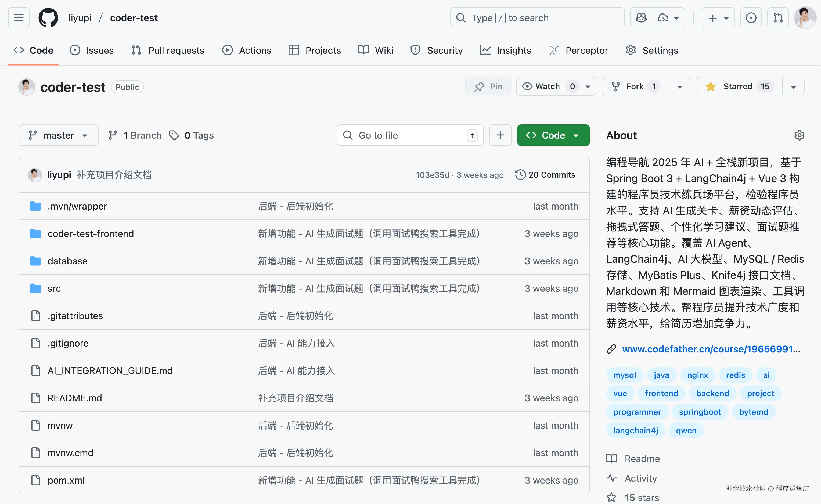
Task: Open the codefather.cn course link
Action: (x=710, y=349)
